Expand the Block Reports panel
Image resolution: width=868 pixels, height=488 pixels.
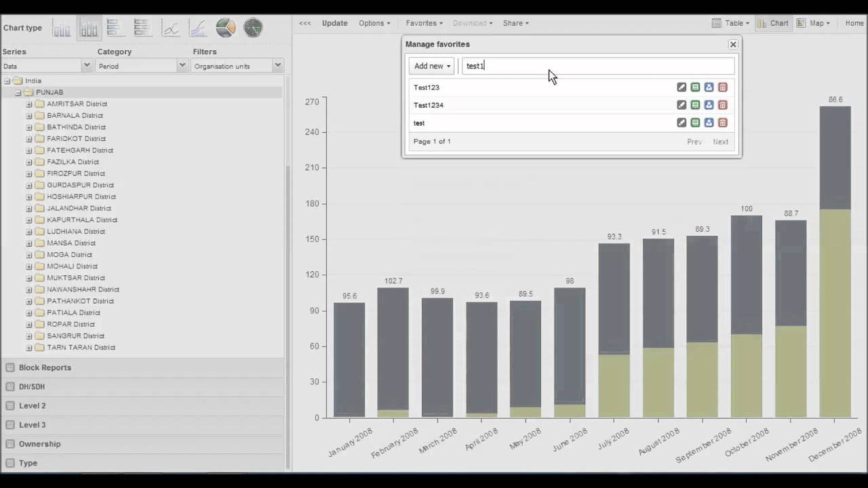tap(142, 367)
